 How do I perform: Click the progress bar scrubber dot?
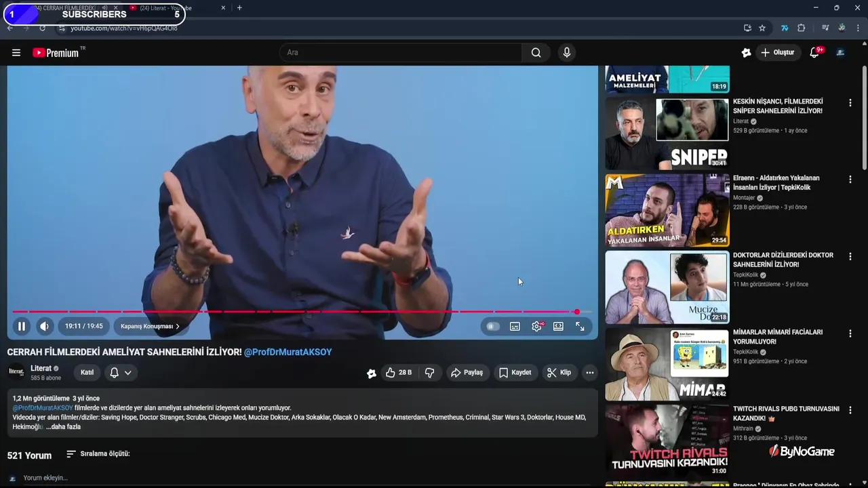pos(577,312)
